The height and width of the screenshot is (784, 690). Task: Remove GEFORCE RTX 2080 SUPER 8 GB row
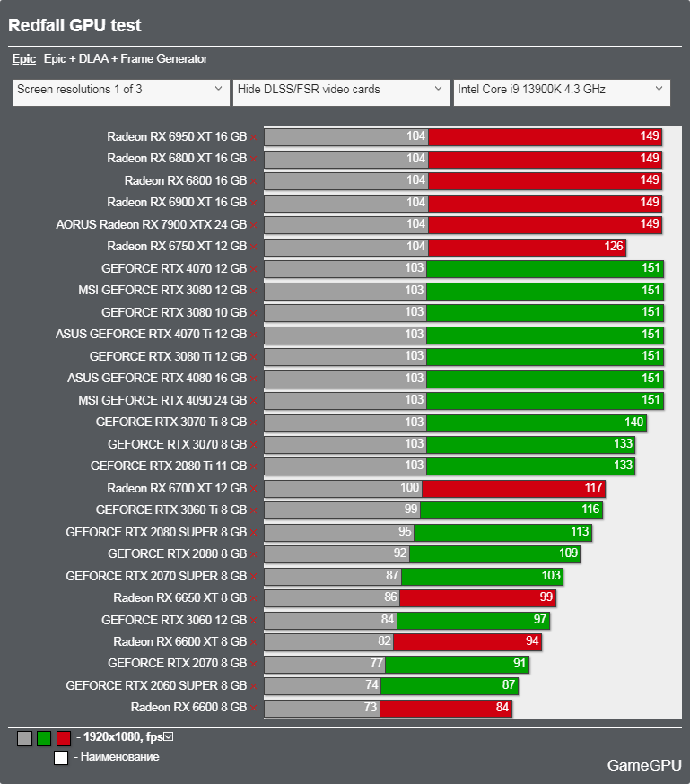pos(254,533)
